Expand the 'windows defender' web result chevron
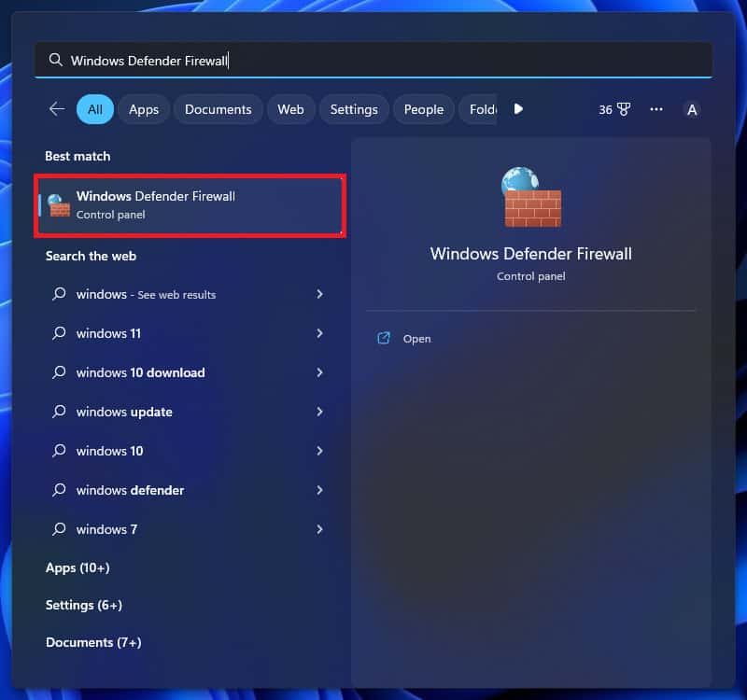Viewport: 747px width, 700px height. coord(319,490)
